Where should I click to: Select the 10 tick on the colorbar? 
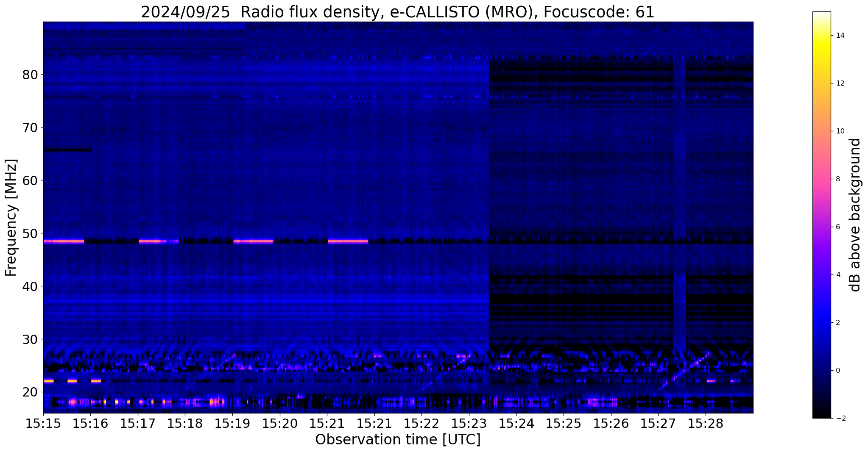pos(840,131)
